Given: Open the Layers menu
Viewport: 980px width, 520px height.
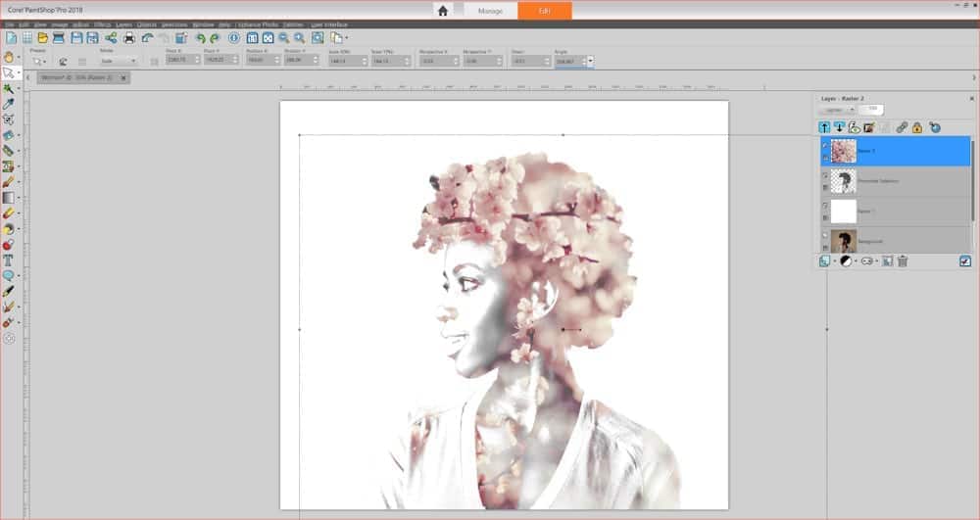Looking at the screenshot, I should coord(123,23).
